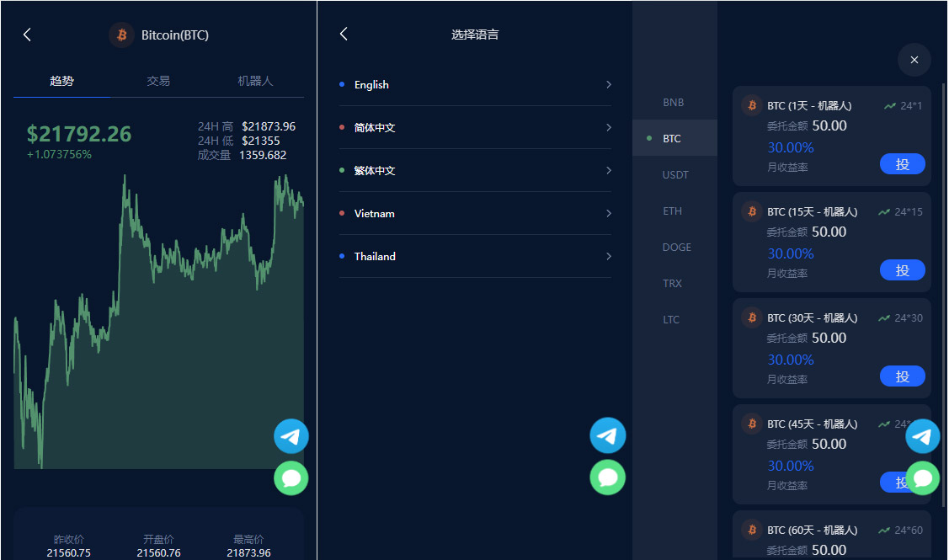Switch to the 机器人 tab

(x=256, y=80)
